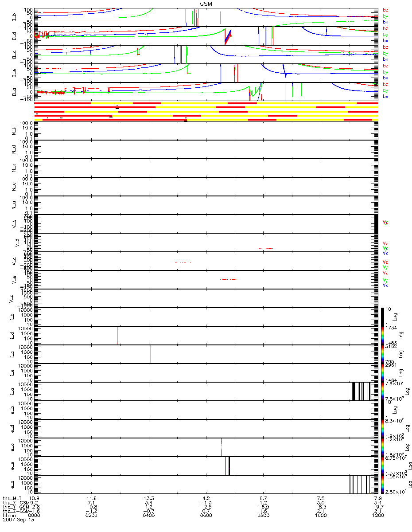412x532 pixels.
Task: Click the B_e panel axis label
Action: [14, 73]
